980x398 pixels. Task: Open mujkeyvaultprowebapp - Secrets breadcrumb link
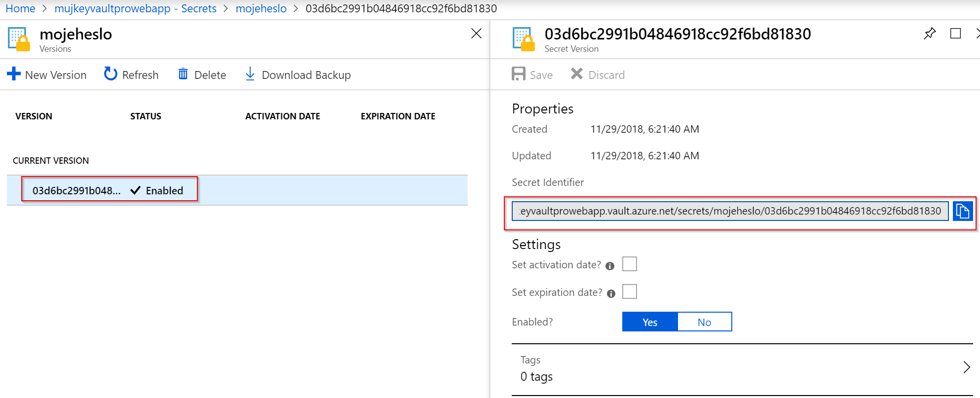[135, 8]
